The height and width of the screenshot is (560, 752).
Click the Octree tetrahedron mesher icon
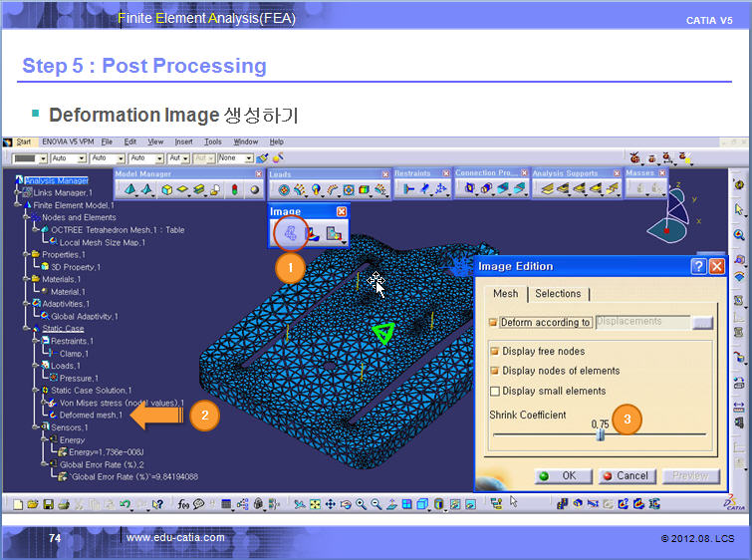(x=128, y=189)
